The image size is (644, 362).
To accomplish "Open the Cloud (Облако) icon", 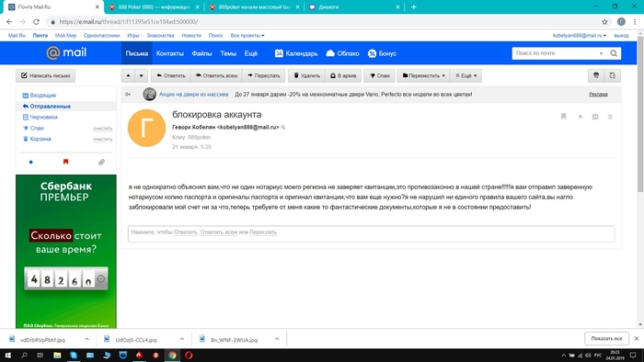I will (x=330, y=53).
